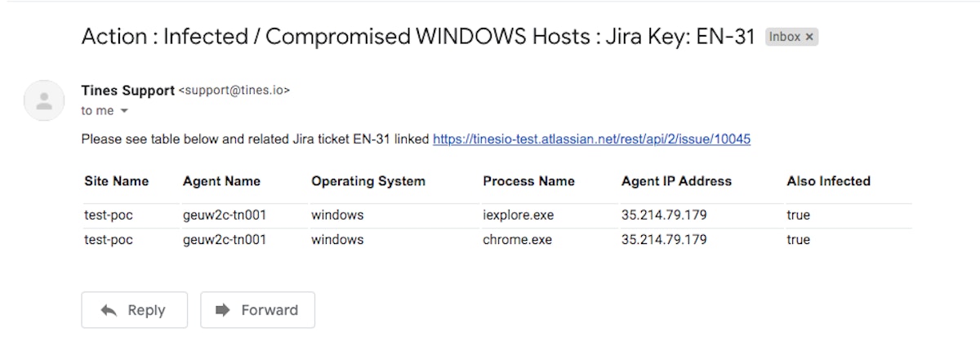980x351 pixels.
Task: Expand the 'to me' recipient details arrow
Action: [124, 111]
